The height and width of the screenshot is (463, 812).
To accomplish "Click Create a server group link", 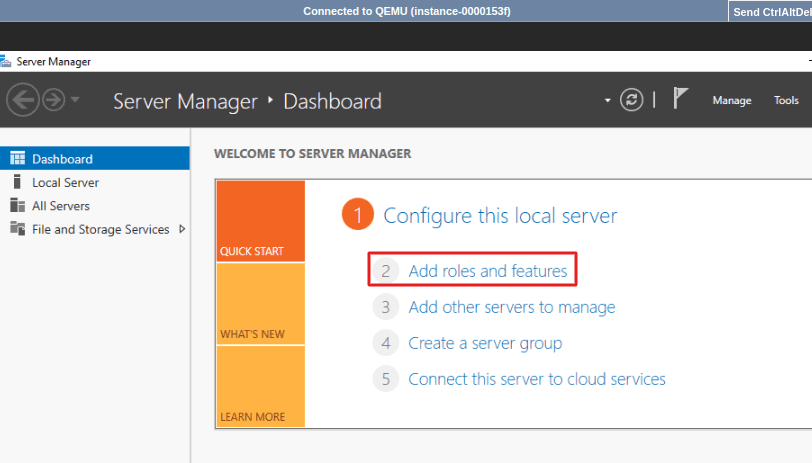I will pyautogui.click(x=485, y=343).
